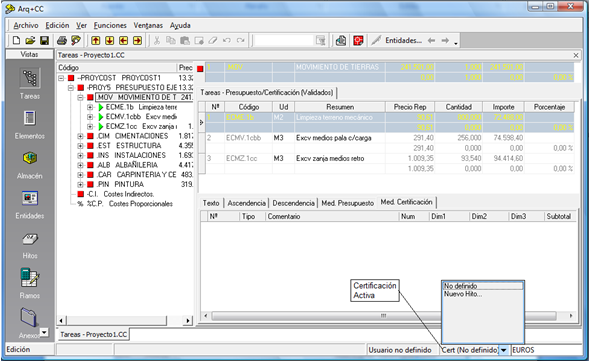Expand the INS INSTALACIONES node
This screenshot has height=361, width=589.
(80, 156)
